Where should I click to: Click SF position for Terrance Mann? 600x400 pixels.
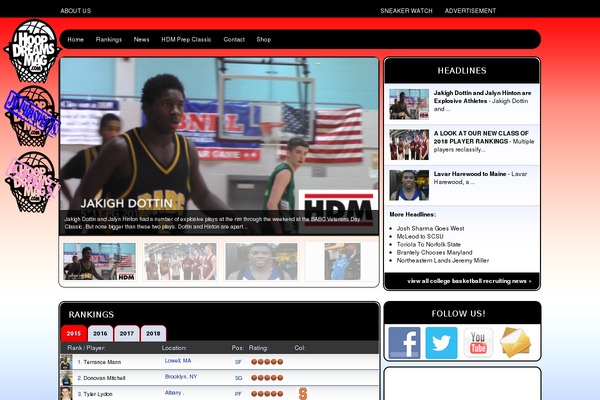[x=238, y=362]
